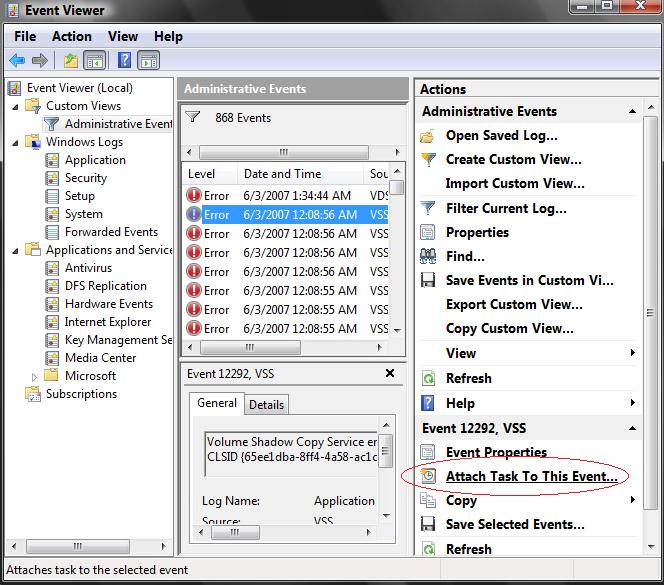Sort by Date and Time column header
664x585 pixels.
point(300,174)
